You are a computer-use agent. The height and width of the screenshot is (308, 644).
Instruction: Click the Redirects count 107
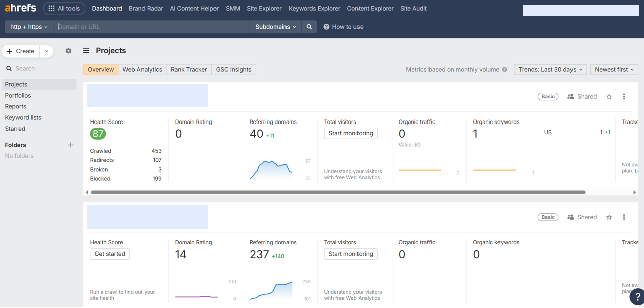point(157,160)
